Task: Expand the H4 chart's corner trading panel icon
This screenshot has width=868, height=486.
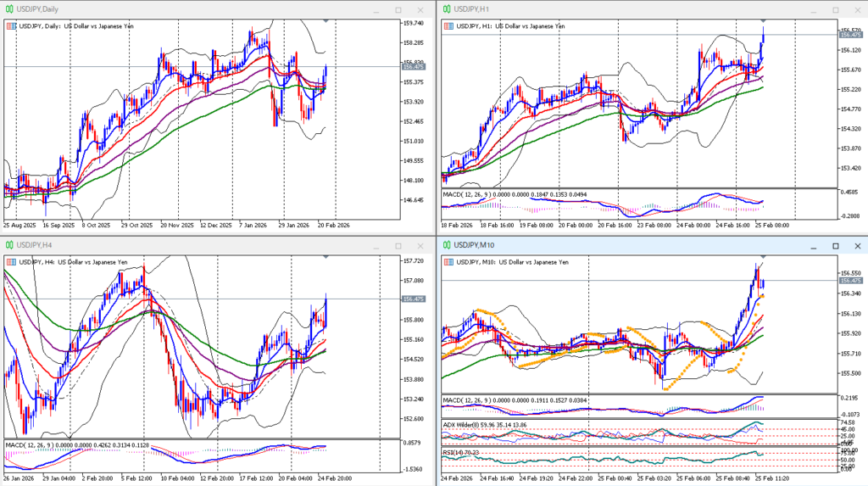Action: pyautogui.click(x=10, y=262)
